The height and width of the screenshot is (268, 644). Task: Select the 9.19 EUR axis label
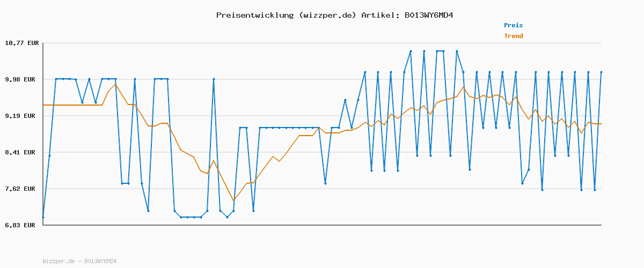coord(22,116)
